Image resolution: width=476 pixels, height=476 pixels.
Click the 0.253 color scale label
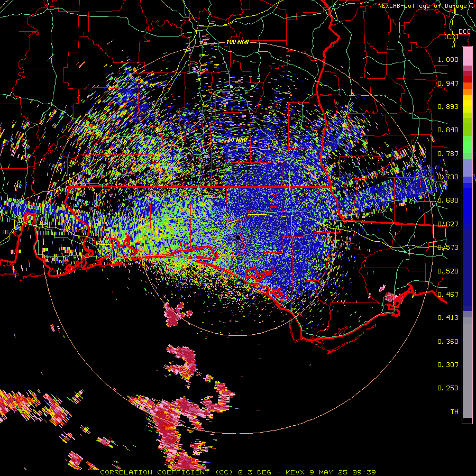pos(448,388)
